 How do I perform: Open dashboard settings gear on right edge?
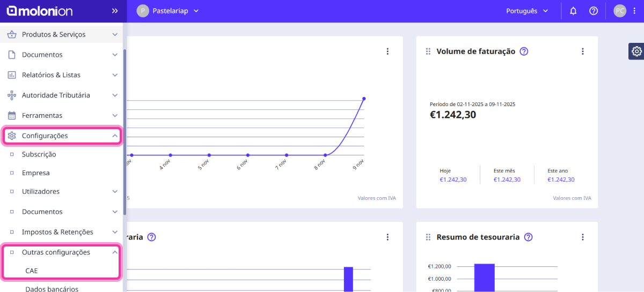click(x=636, y=51)
